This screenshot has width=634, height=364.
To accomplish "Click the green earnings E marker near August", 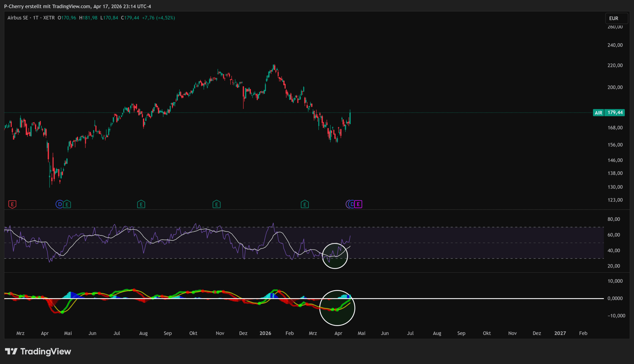I will click(141, 204).
